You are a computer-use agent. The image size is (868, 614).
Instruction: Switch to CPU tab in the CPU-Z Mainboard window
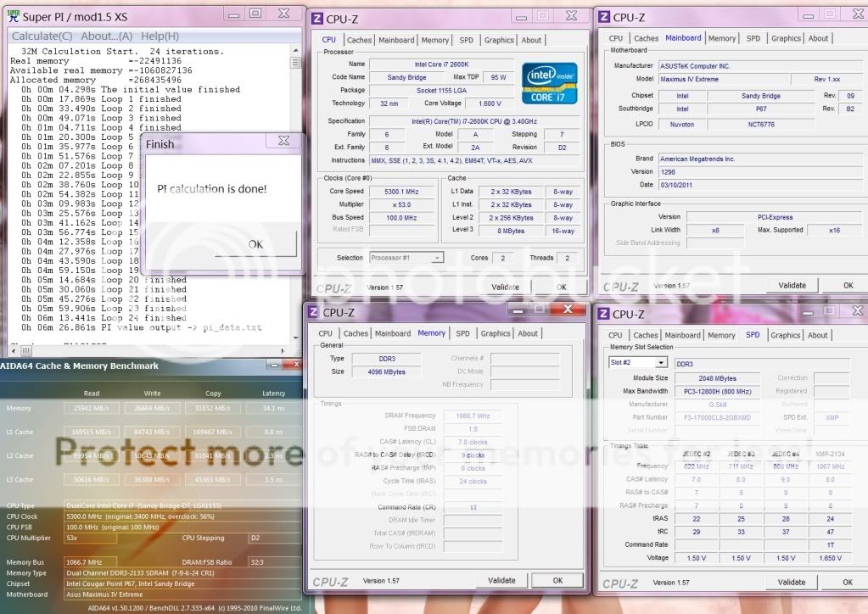(615, 38)
